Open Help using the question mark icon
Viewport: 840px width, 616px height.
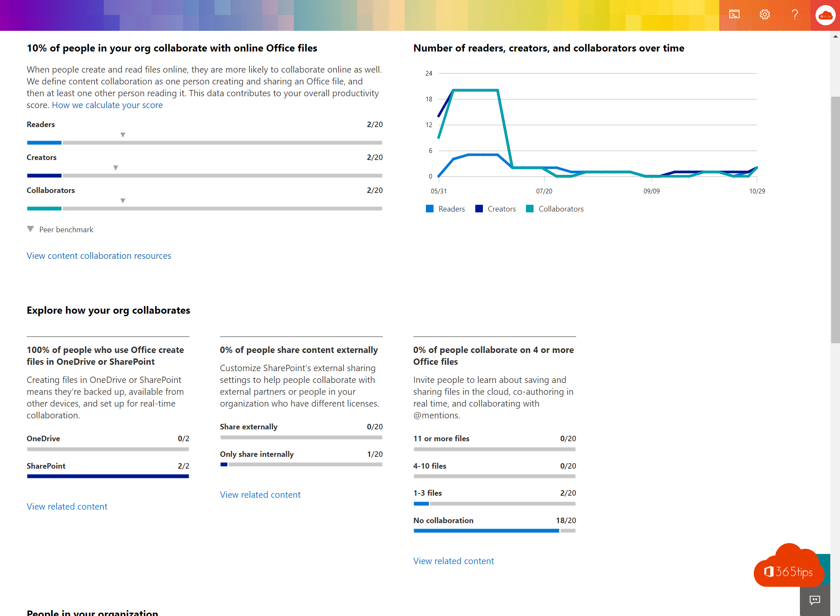[x=795, y=14]
